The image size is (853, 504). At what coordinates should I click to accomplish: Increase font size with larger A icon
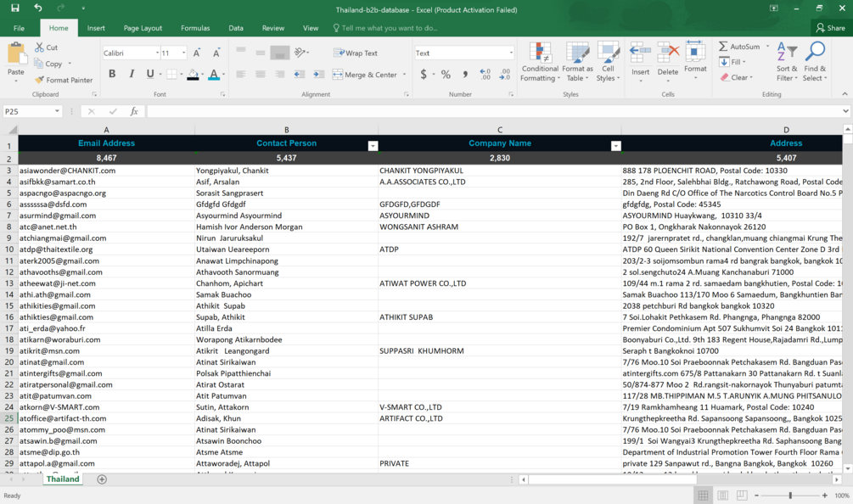(196, 53)
